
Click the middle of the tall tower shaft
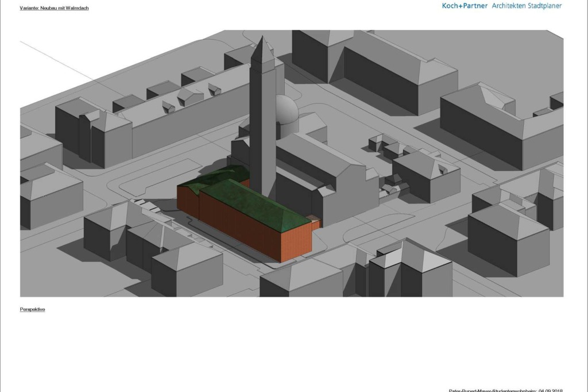pyautogui.click(x=262, y=126)
